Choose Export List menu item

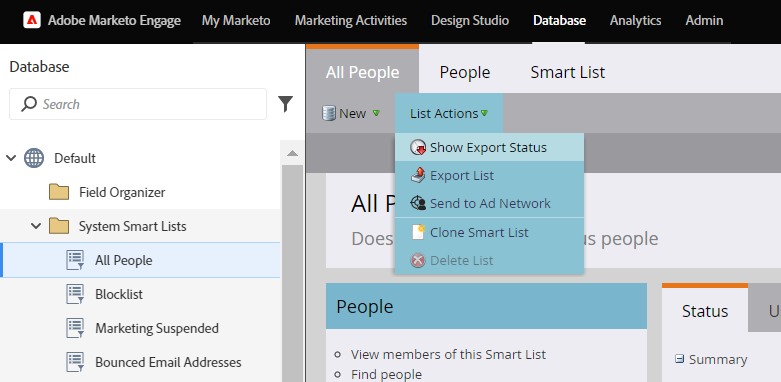(x=489, y=175)
